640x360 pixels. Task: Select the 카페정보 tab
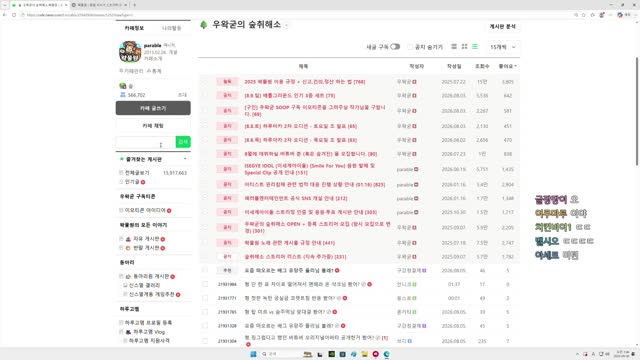[x=134, y=28]
